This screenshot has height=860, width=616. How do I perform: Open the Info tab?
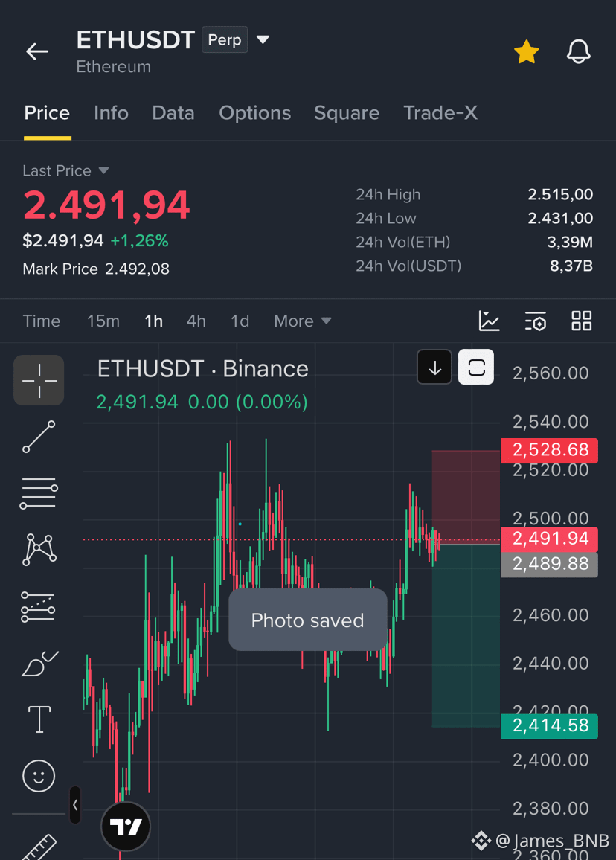coord(111,113)
